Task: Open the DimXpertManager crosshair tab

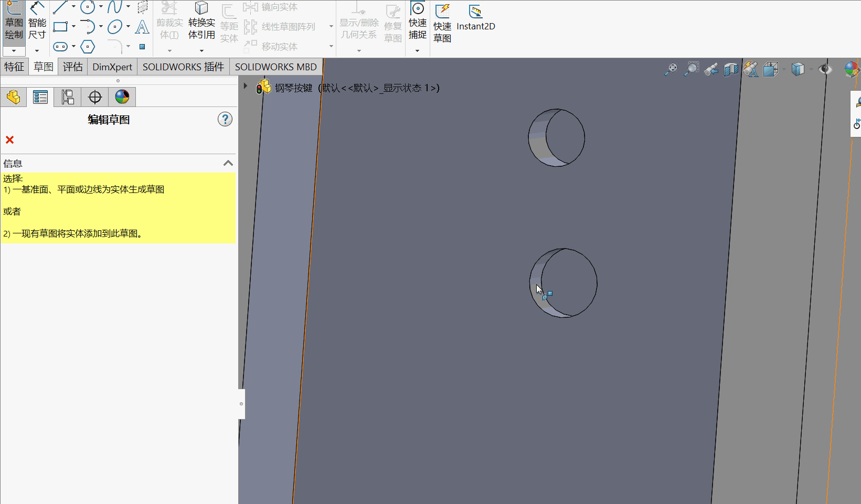Action: pos(95,97)
